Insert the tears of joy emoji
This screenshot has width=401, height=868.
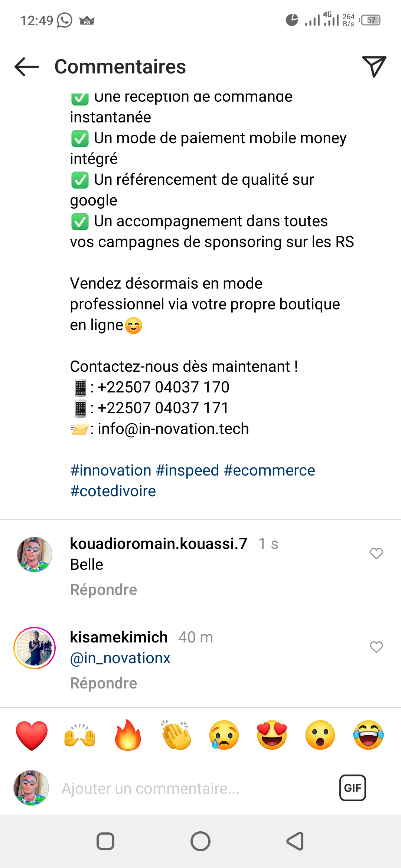368,735
